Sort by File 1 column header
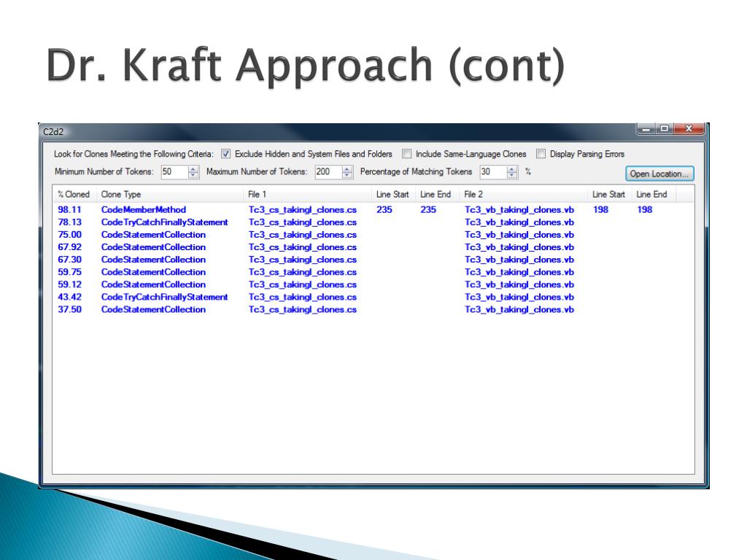The width and height of the screenshot is (747, 560). pyautogui.click(x=308, y=194)
